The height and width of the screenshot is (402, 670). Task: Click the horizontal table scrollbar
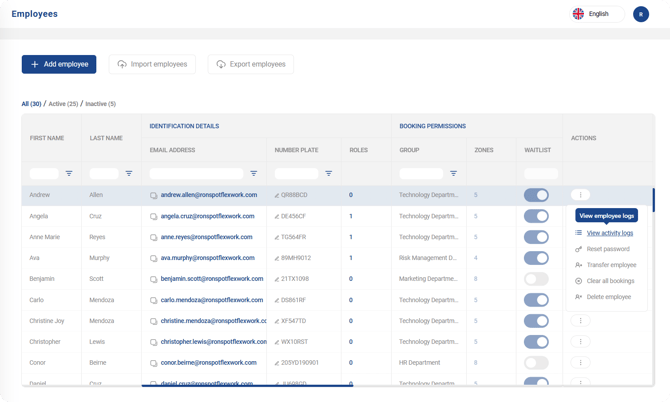click(x=247, y=385)
